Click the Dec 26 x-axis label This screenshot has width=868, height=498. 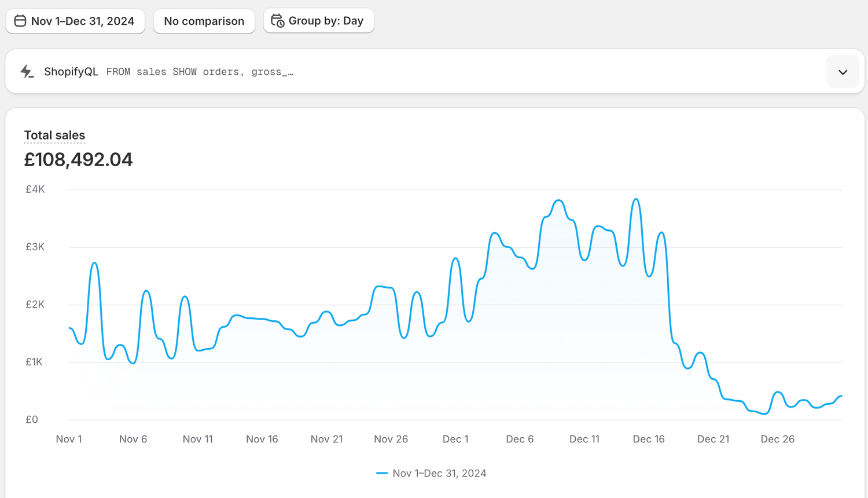click(777, 439)
